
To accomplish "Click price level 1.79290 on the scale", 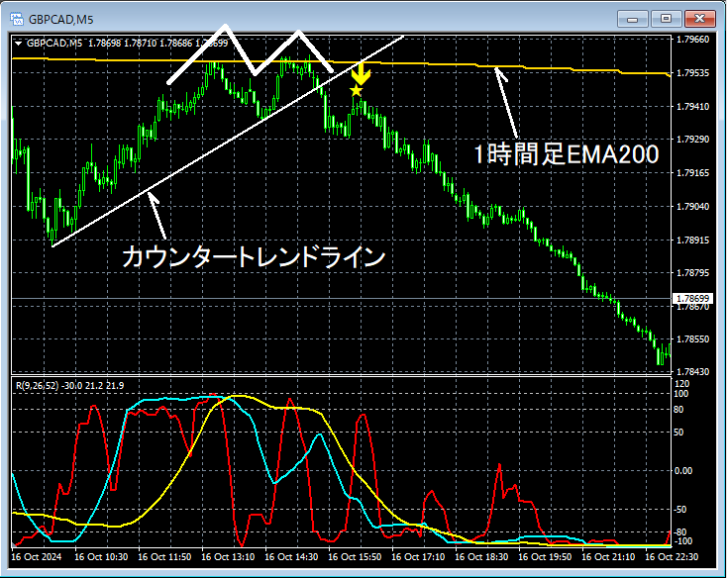I will [692, 140].
